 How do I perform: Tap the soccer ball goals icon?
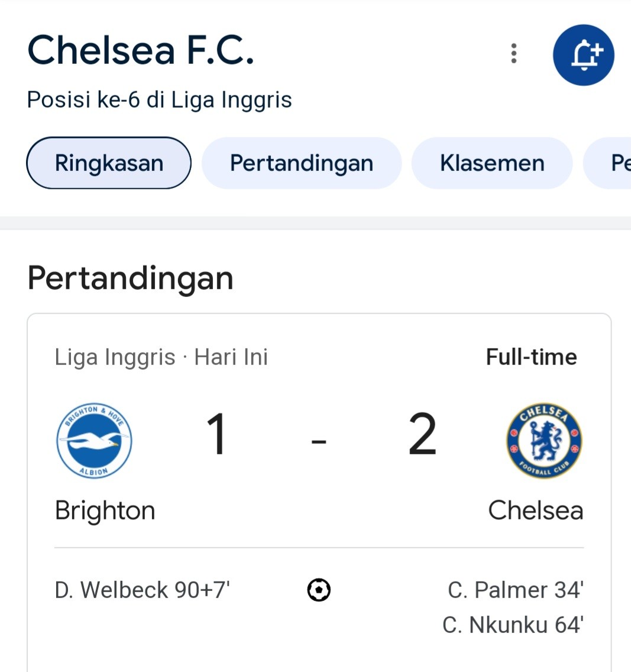[319, 590]
